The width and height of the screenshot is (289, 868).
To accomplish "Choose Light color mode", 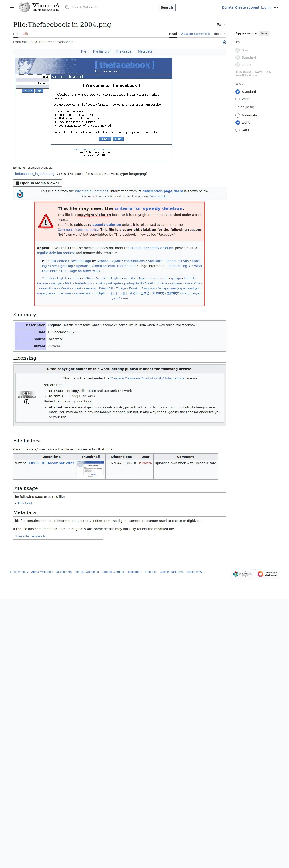I will click(237, 123).
